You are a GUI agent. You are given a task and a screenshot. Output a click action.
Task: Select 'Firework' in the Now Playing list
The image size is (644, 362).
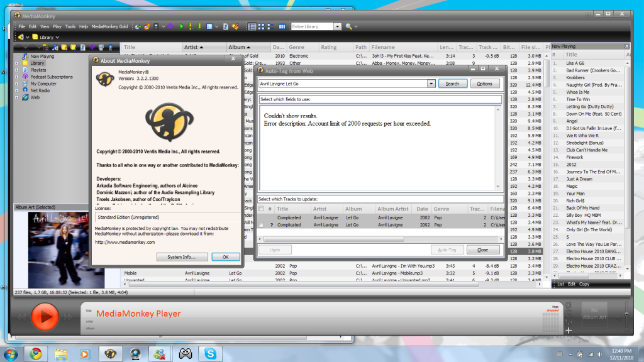coord(575,157)
